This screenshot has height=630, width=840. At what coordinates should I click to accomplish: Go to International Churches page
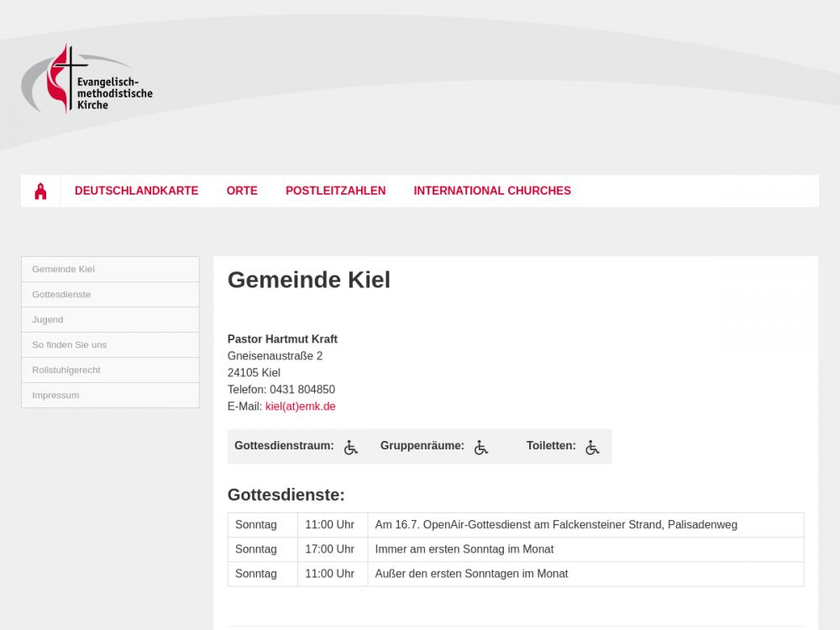coord(491,191)
